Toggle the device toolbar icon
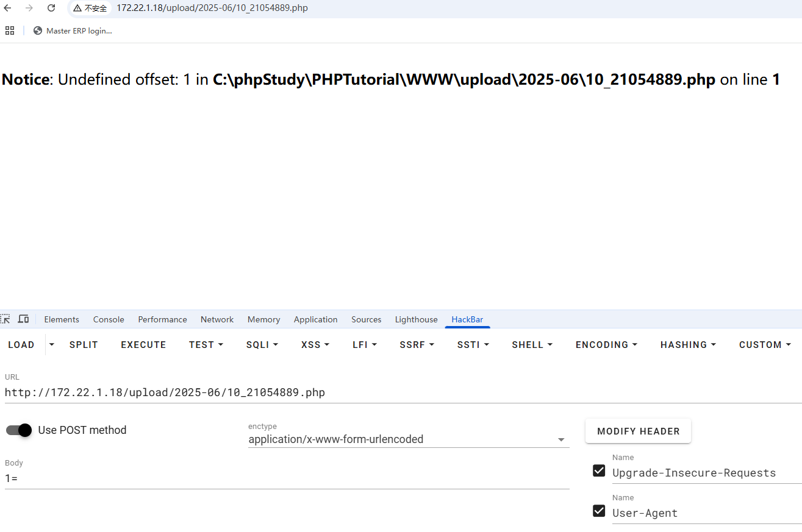 [x=23, y=319]
